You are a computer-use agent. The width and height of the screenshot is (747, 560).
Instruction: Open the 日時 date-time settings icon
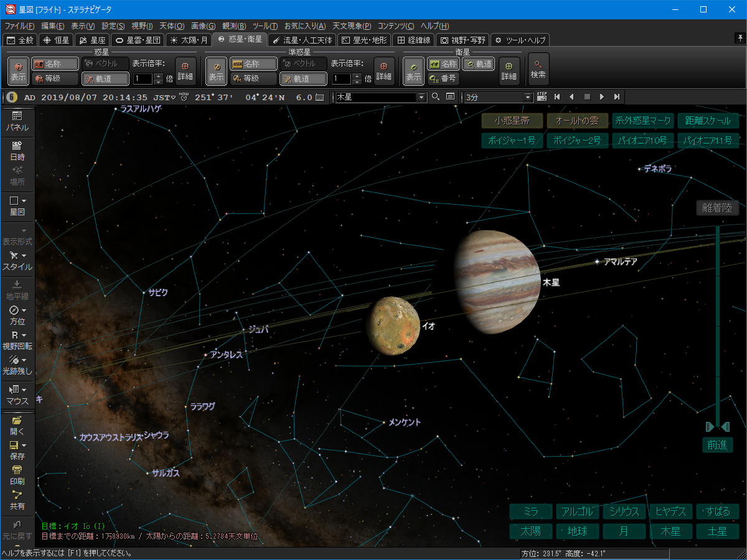pyautogui.click(x=17, y=151)
